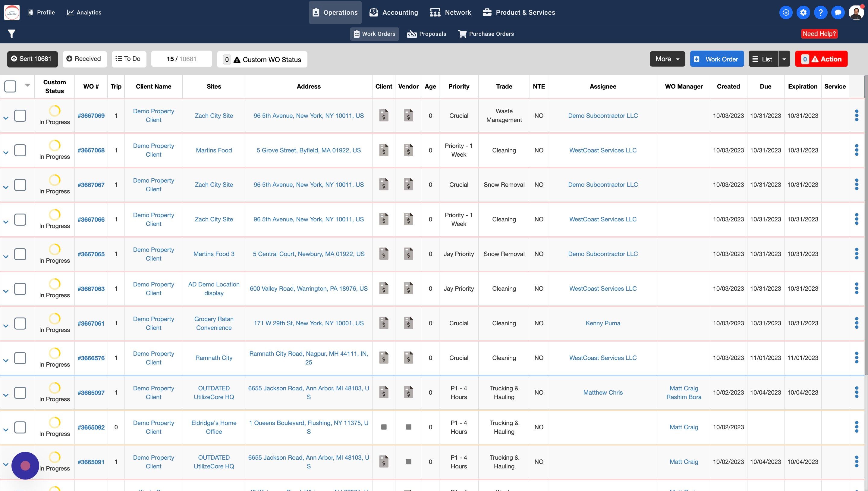Click the filter funnel icon

pyautogui.click(x=11, y=34)
